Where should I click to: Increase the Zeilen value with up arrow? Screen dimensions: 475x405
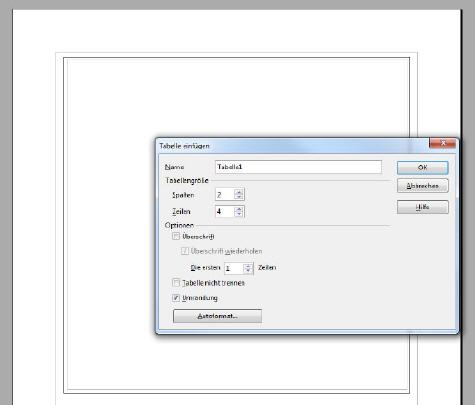pyautogui.click(x=239, y=209)
